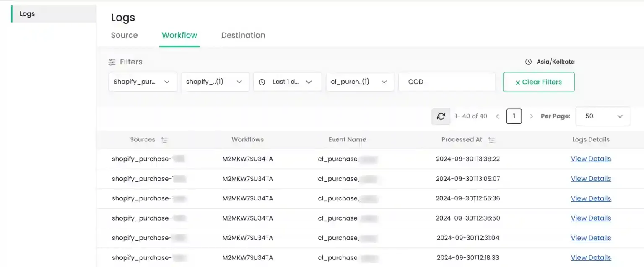Click the Event Name column header
This screenshot has height=267, width=644.
[x=347, y=140]
